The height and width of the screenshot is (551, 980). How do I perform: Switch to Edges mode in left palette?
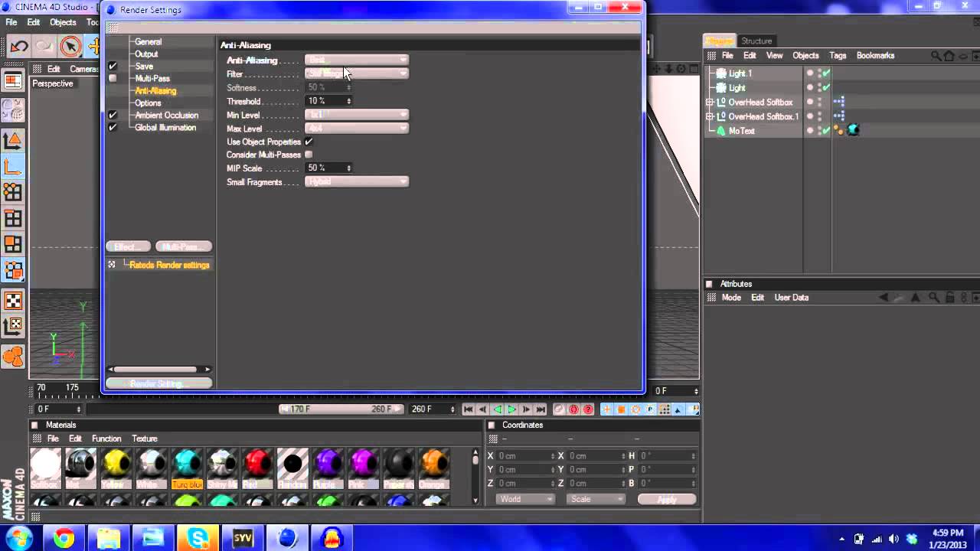(x=13, y=219)
